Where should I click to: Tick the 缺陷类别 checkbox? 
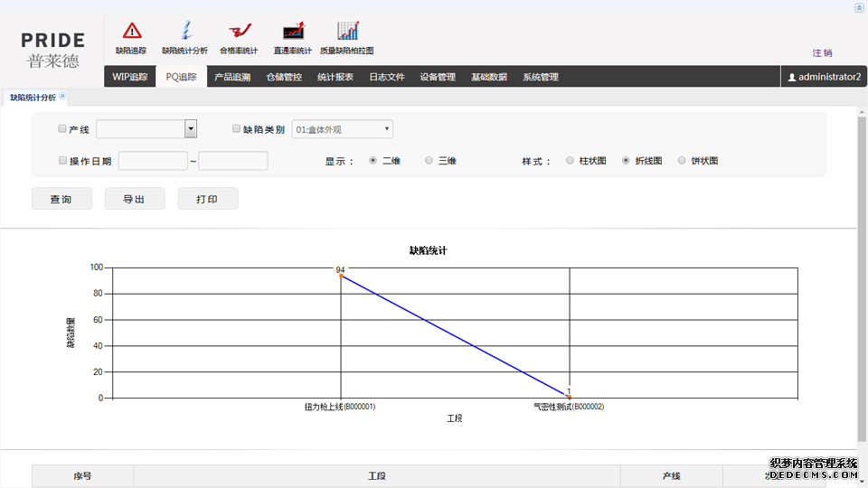(x=237, y=129)
